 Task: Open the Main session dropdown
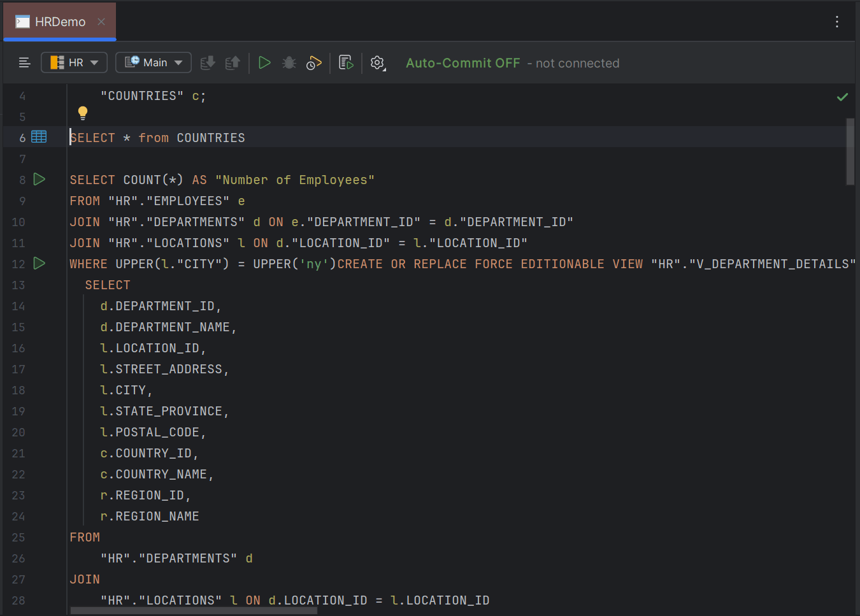[x=153, y=62]
